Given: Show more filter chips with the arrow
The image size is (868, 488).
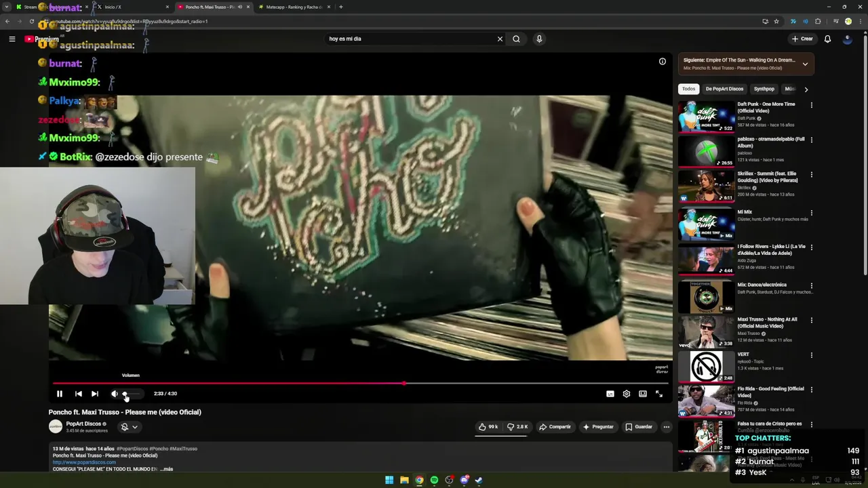Looking at the screenshot, I should [806, 89].
